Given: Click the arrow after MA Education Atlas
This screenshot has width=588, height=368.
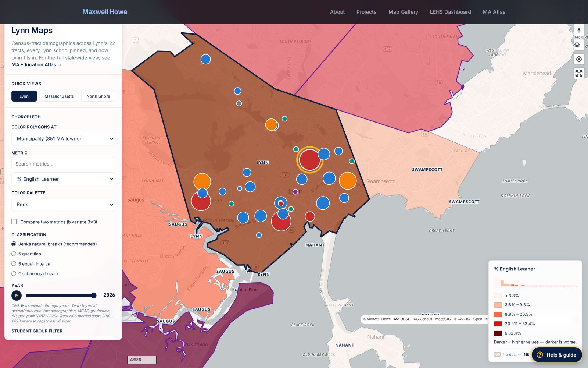Looking at the screenshot, I should [60, 65].
